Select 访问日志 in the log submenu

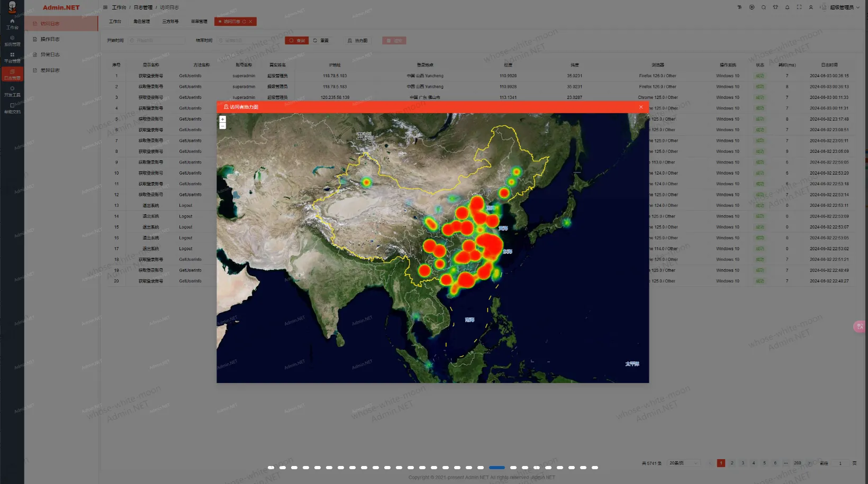click(x=61, y=24)
